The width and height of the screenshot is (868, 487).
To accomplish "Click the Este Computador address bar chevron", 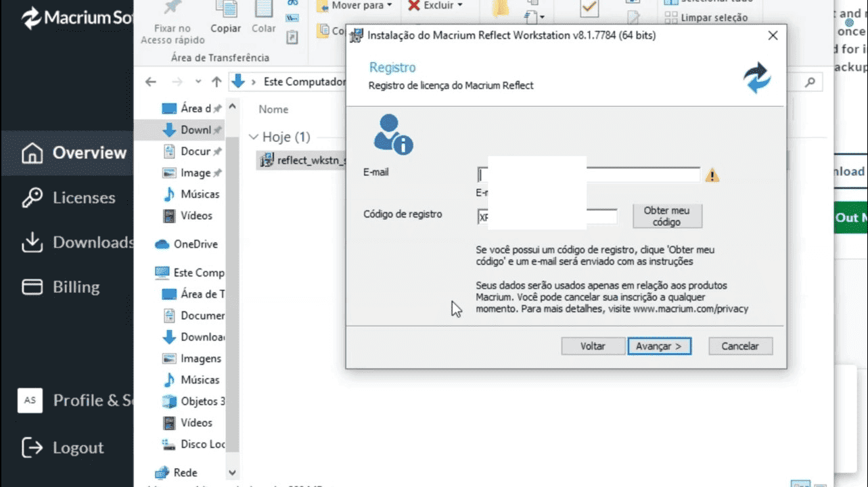I will pyautogui.click(x=254, y=82).
